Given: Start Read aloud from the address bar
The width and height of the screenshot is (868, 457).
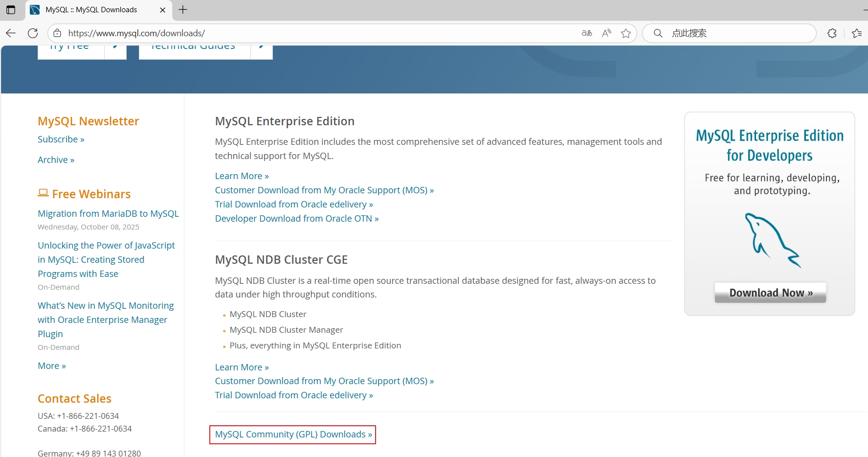Looking at the screenshot, I should pyautogui.click(x=606, y=33).
